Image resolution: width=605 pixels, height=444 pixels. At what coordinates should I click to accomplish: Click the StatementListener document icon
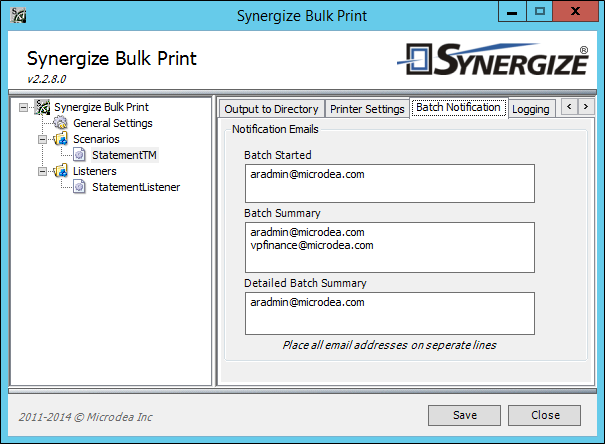pos(79,187)
